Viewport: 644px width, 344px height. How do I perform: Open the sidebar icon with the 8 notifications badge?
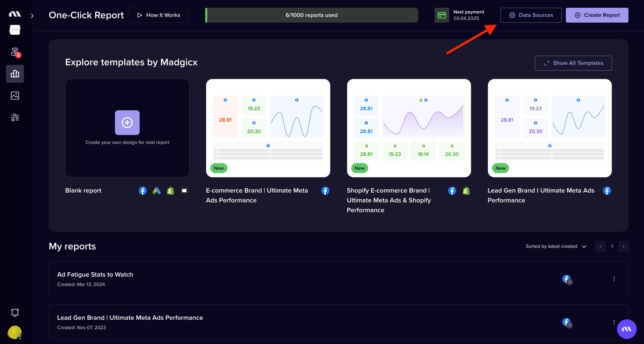[x=16, y=53]
